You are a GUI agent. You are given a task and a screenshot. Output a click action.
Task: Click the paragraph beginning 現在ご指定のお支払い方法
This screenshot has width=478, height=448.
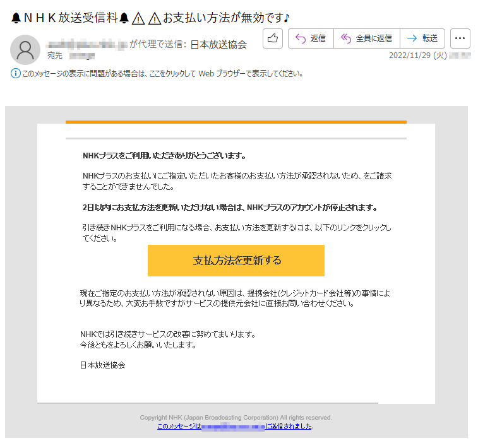(235, 298)
